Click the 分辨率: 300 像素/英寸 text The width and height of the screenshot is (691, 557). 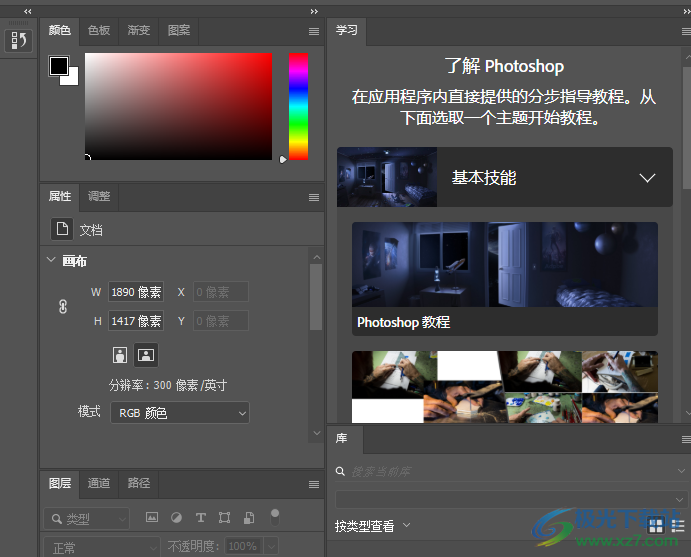coord(168,385)
